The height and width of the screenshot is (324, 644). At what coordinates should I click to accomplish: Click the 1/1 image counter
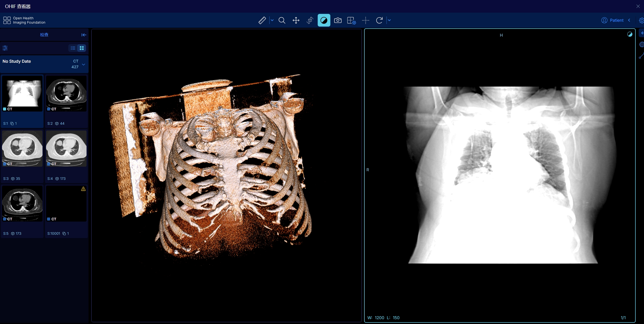click(623, 318)
